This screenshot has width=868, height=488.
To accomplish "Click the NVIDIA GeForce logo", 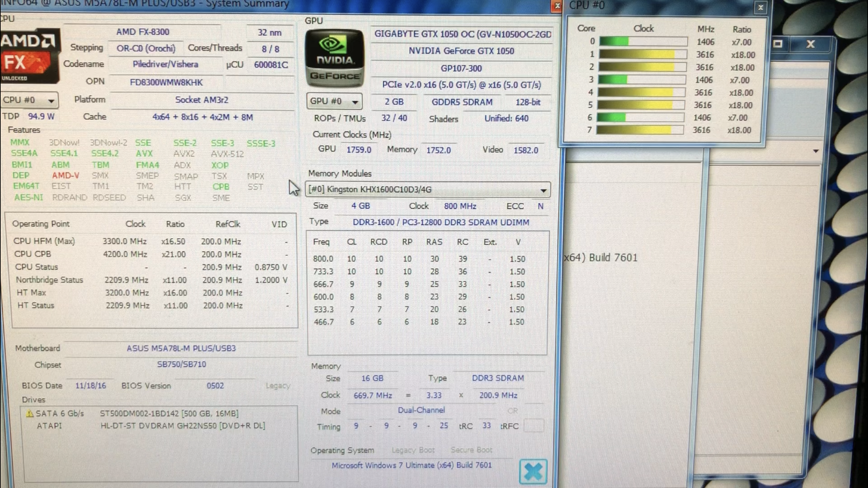I will pos(334,59).
